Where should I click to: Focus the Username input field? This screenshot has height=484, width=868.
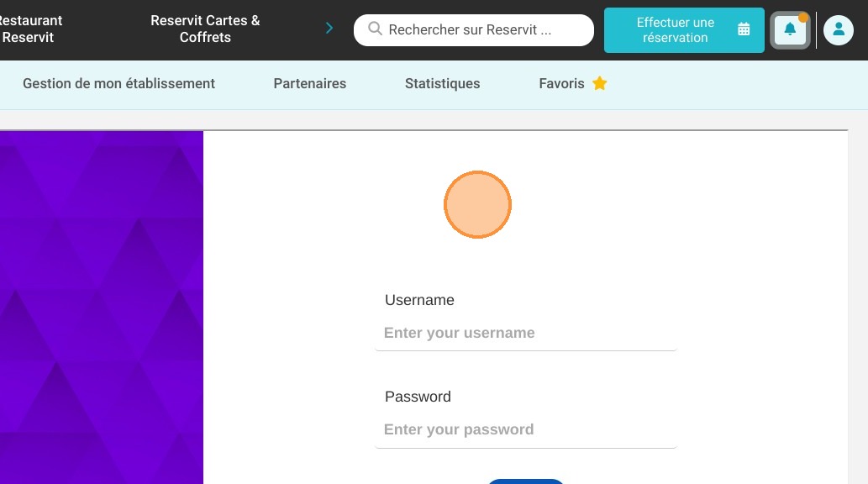click(x=525, y=333)
